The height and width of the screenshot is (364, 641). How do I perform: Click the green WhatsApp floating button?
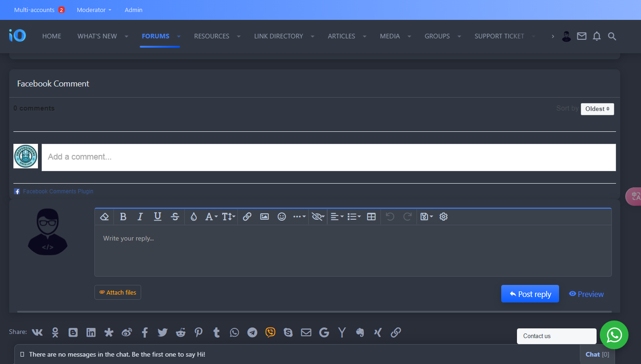coord(614,335)
